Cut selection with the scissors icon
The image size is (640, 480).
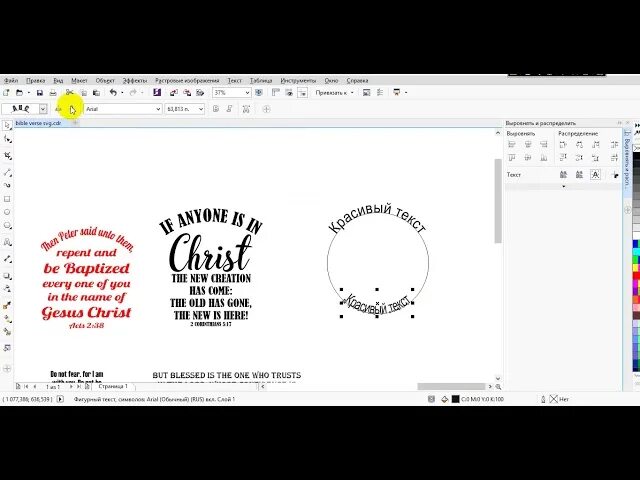click(x=70, y=93)
